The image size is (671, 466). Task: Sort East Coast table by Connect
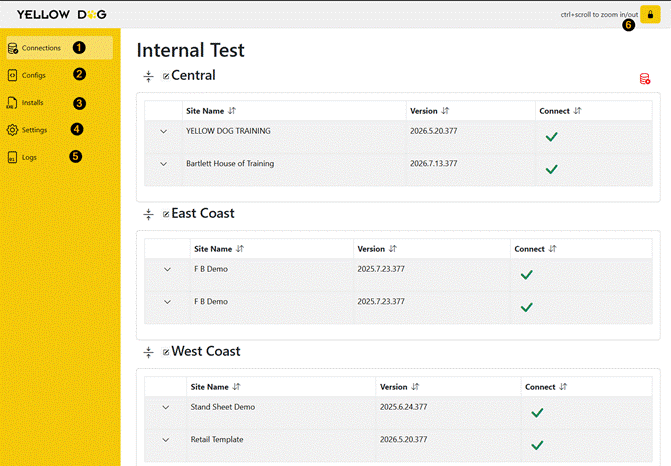point(552,249)
